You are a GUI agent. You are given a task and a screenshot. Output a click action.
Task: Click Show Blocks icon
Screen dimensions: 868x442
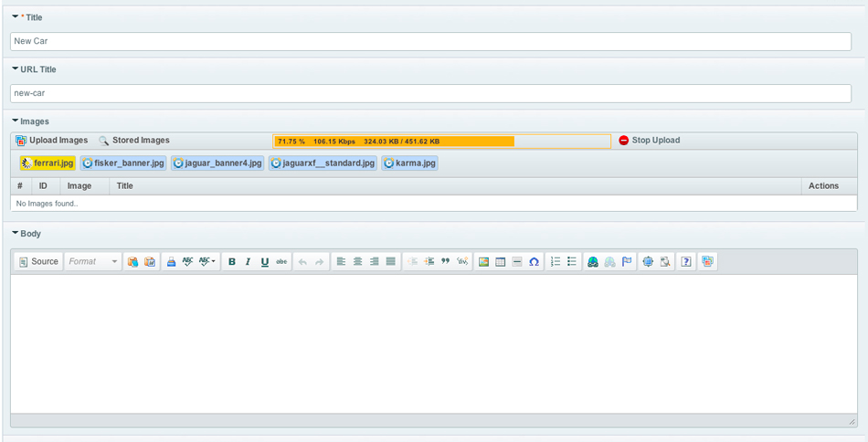tap(665, 262)
